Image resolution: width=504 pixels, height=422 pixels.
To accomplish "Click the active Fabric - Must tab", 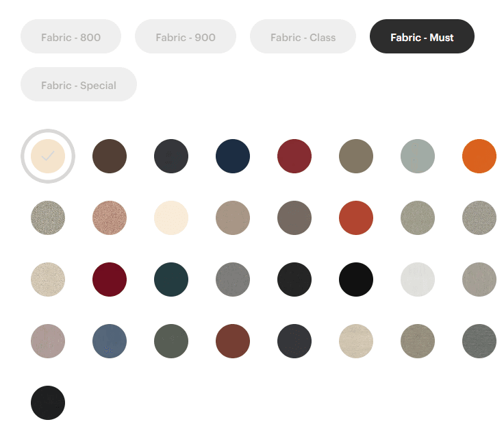I will (422, 37).
